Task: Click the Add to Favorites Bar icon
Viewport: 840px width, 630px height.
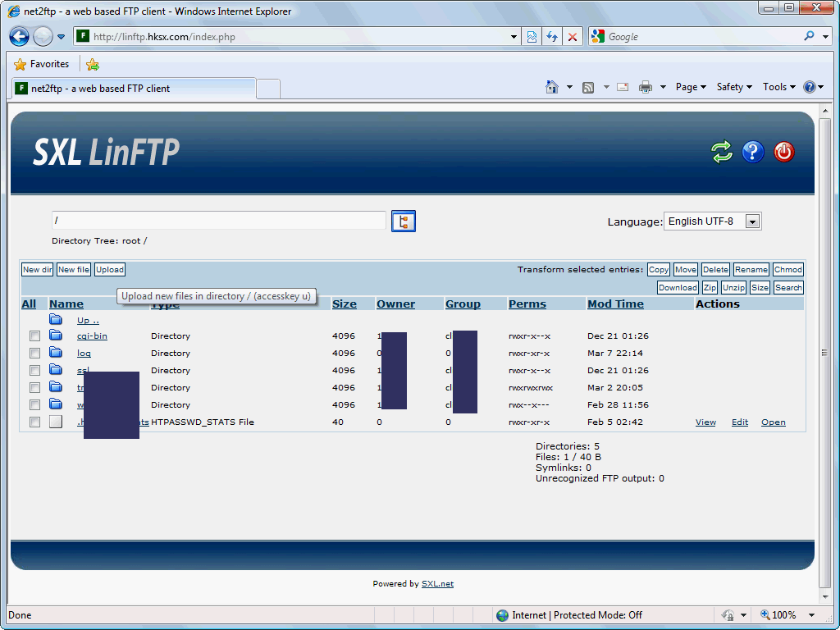Action: [93, 64]
